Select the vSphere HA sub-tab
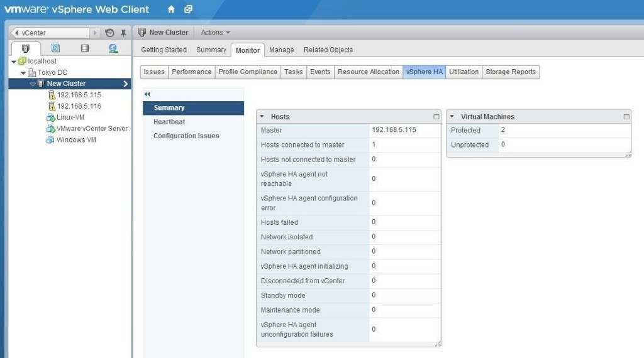 coord(425,72)
